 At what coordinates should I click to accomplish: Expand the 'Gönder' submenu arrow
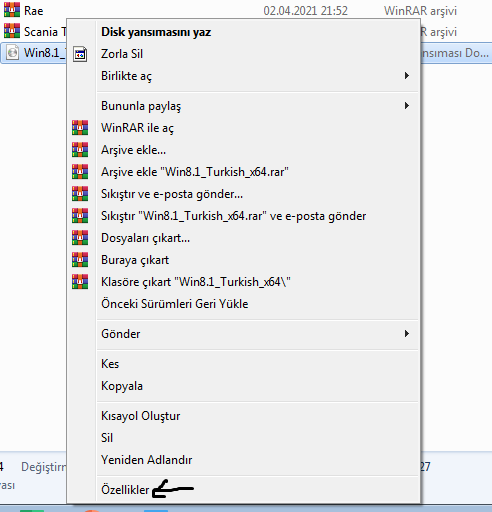(406, 334)
